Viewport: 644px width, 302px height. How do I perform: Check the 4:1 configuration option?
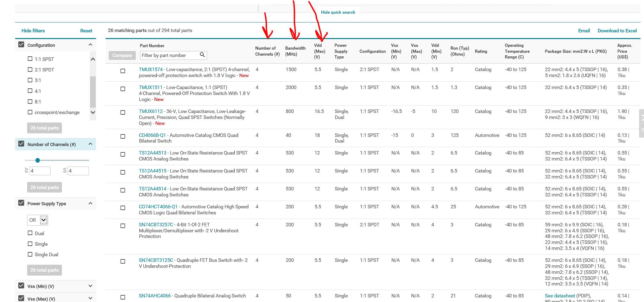[x=30, y=91]
